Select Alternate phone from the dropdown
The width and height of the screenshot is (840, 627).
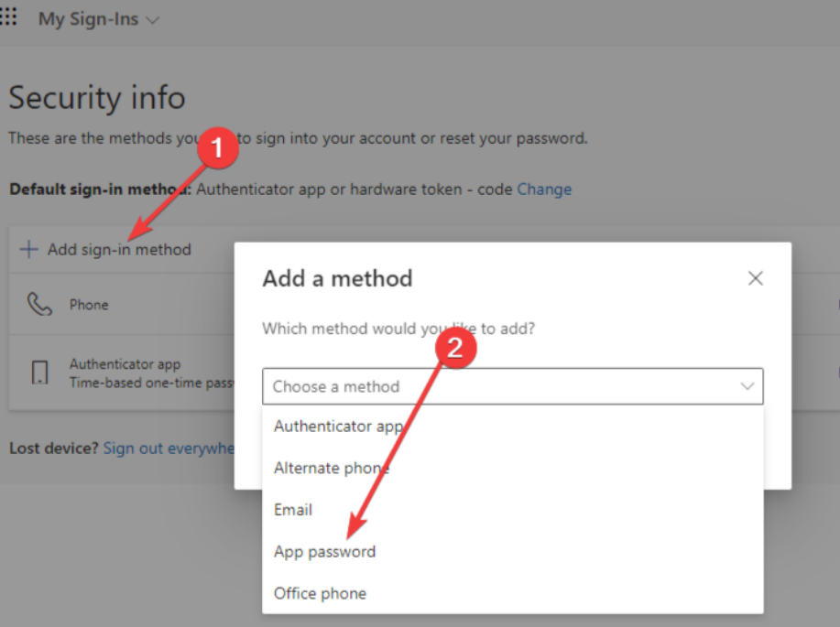(x=332, y=468)
